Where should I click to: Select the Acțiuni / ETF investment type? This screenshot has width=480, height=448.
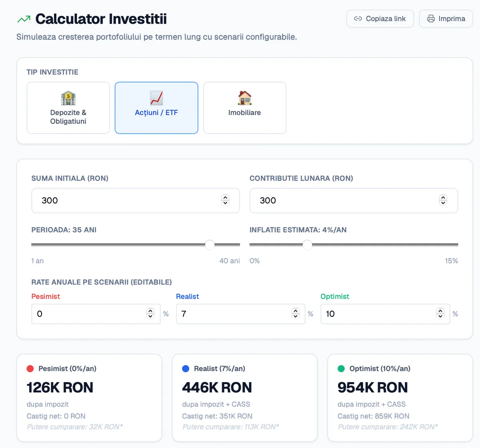pyautogui.click(x=156, y=108)
